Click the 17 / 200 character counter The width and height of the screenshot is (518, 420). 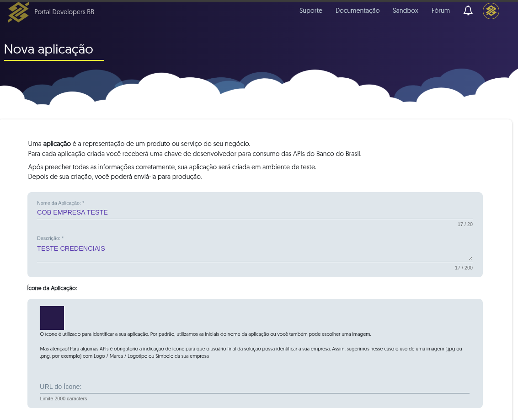(464, 268)
